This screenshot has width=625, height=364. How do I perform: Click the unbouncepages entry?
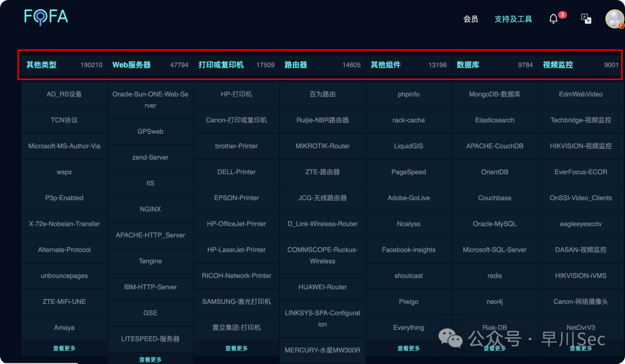64,275
